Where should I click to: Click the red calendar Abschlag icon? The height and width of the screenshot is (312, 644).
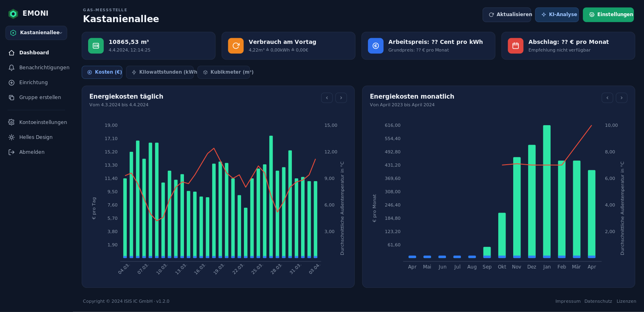(x=516, y=46)
